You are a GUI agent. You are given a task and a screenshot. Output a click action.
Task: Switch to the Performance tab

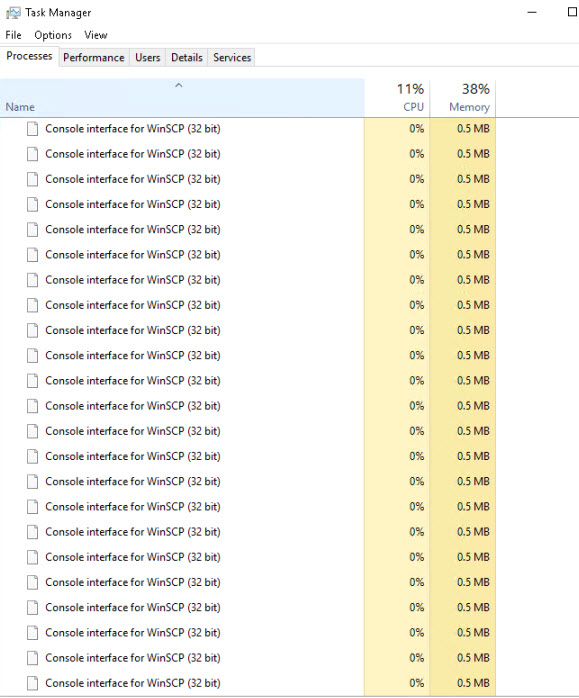(x=94, y=57)
